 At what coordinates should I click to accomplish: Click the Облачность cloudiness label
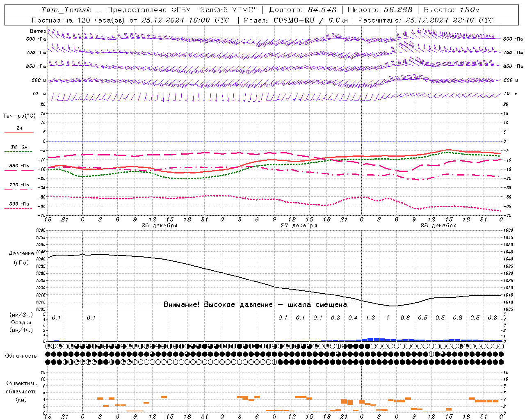[21, 356]
